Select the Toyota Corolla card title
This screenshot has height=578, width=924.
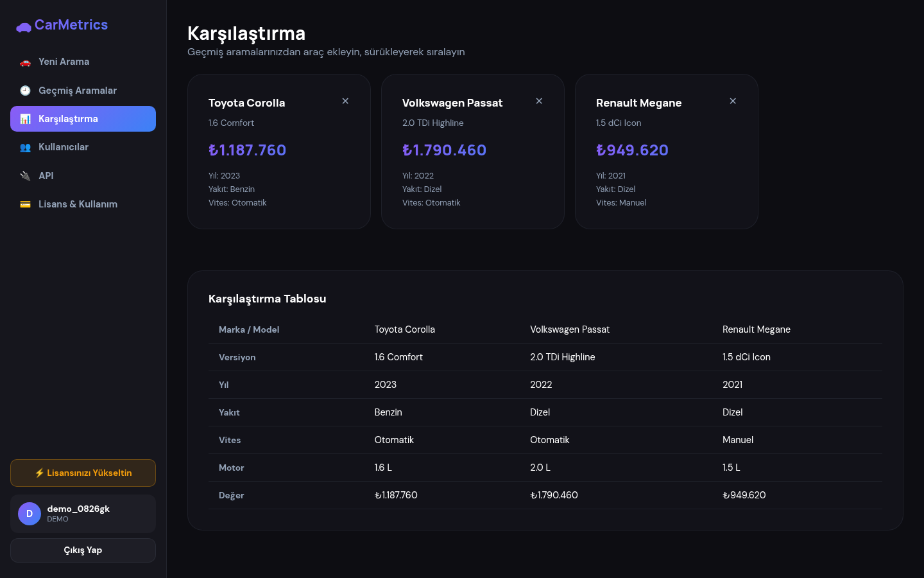point(246,103)
